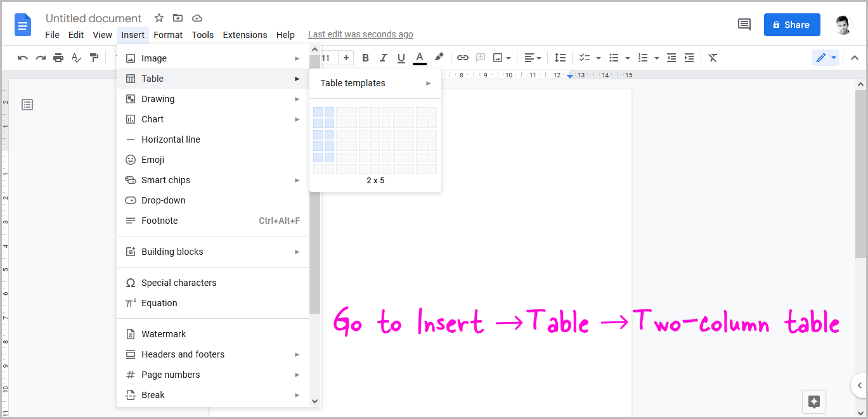This screenshot has width=868, height=419.
Task: Select the Paint format tool
Action: tap(94, 58)
